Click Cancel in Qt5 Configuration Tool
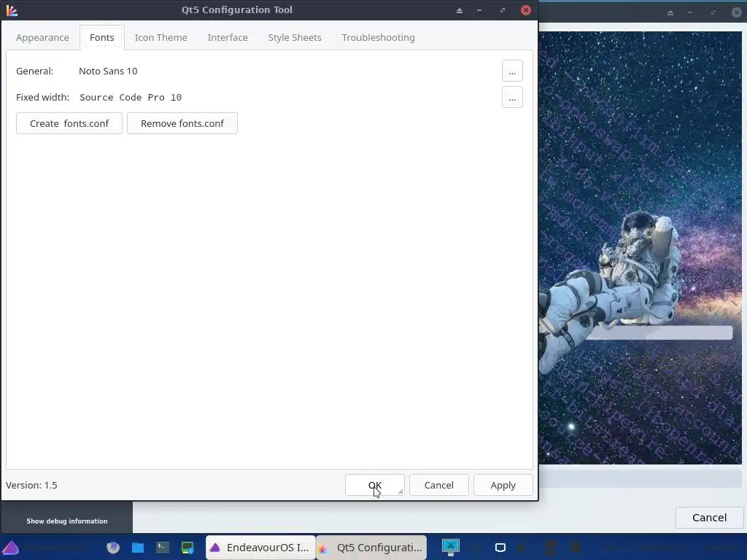Viewport: 747px width, 560px height. 438,485
